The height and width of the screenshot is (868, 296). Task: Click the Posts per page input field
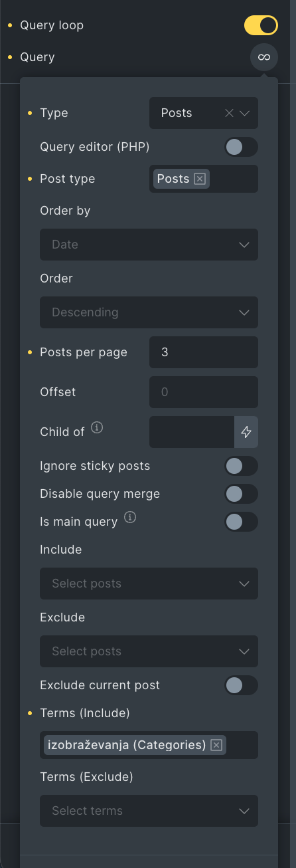point(204,352)
